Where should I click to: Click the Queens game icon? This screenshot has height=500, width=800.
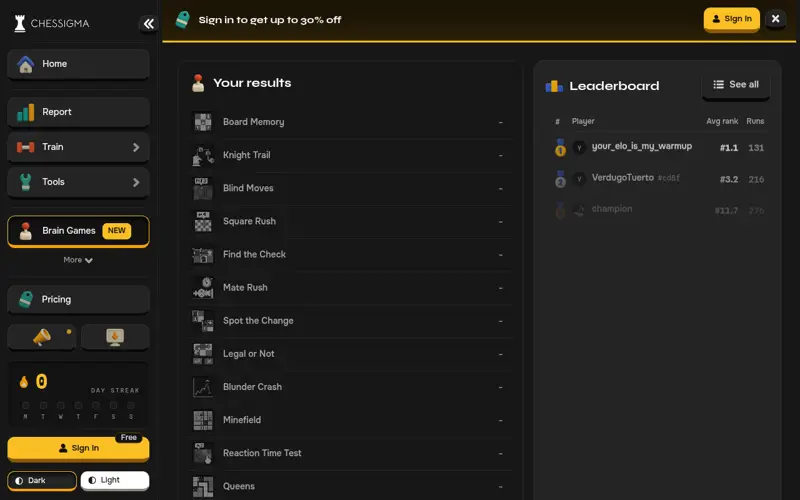(203, 487)
